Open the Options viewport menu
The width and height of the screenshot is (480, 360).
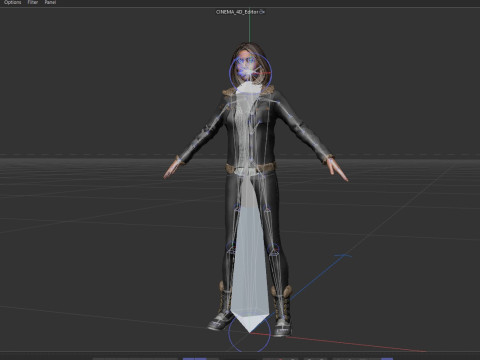(13, 2)
